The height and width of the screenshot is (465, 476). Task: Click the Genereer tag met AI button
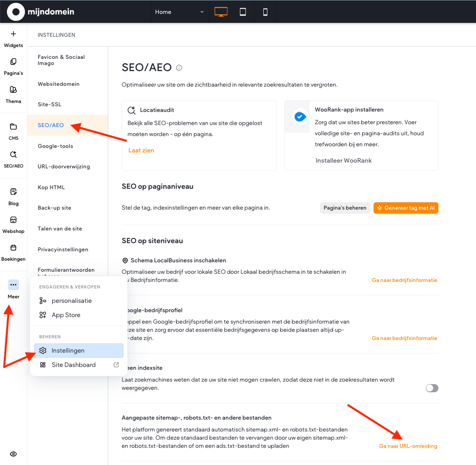pyautogui.click(x=405, y=208)
